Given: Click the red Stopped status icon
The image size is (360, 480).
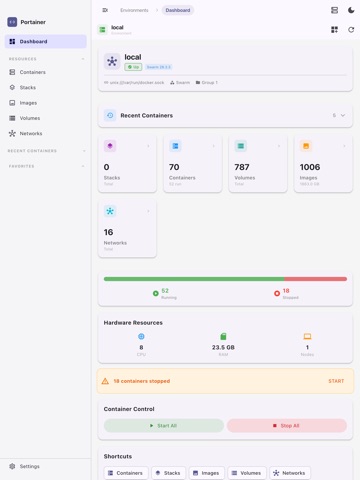Looking at the screenshot, I should 277,293.
